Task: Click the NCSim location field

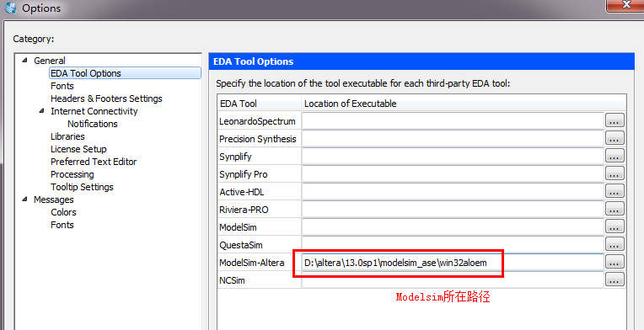Action: coord(453,280)
